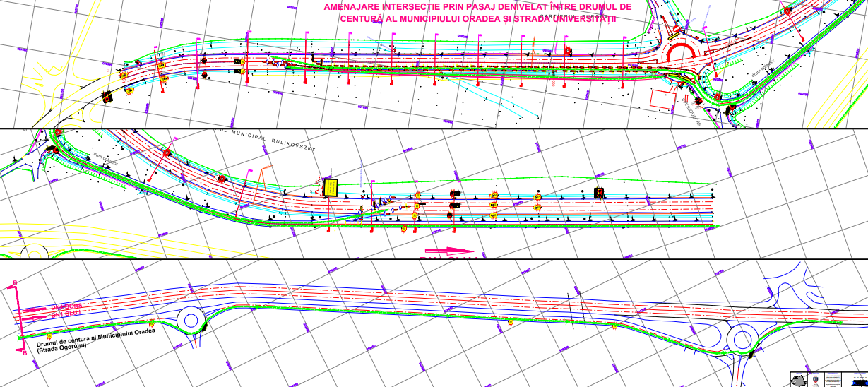Click the black square sign at far left
Viewport: 868px width, 387px height.
coord(107,97)
